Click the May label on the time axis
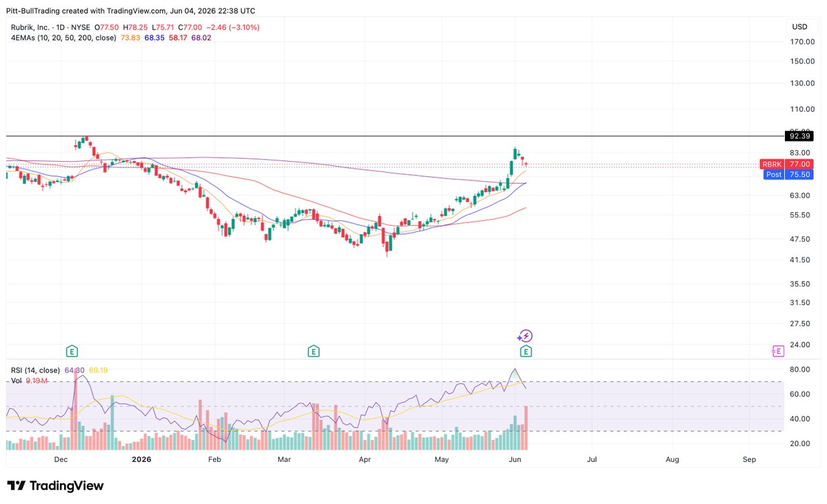Screen dimensions: 827x504 point(442,459)
